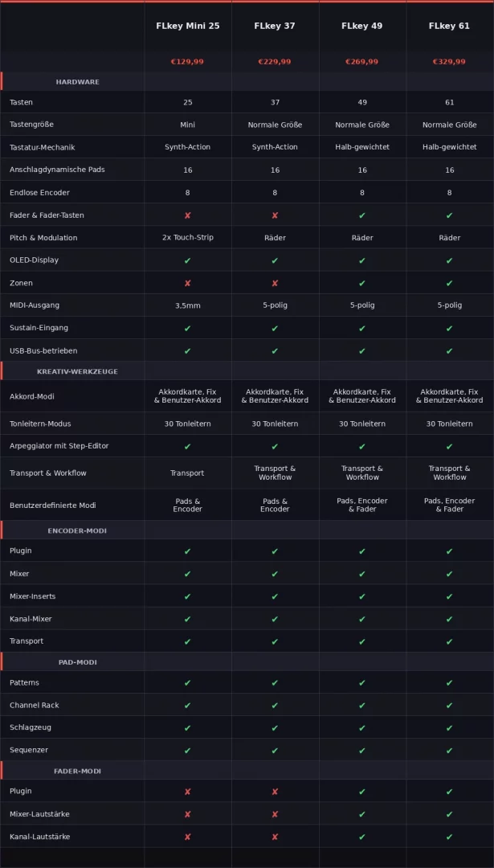Viewport: 494px width, 868px height.
Task: Click Synth-Action in the FLkey 37 column
Action: [275, 147]
